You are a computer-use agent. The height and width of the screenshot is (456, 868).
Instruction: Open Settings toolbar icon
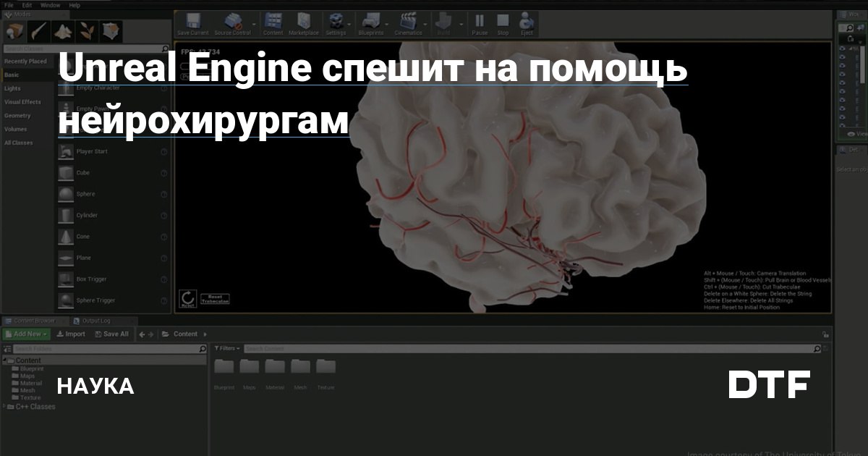tap(336, 23)
